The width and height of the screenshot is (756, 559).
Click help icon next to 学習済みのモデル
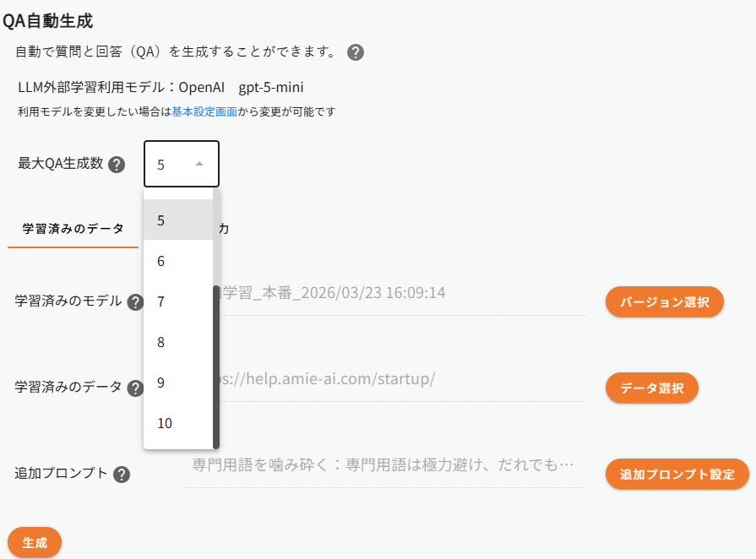tap(135, 302)
